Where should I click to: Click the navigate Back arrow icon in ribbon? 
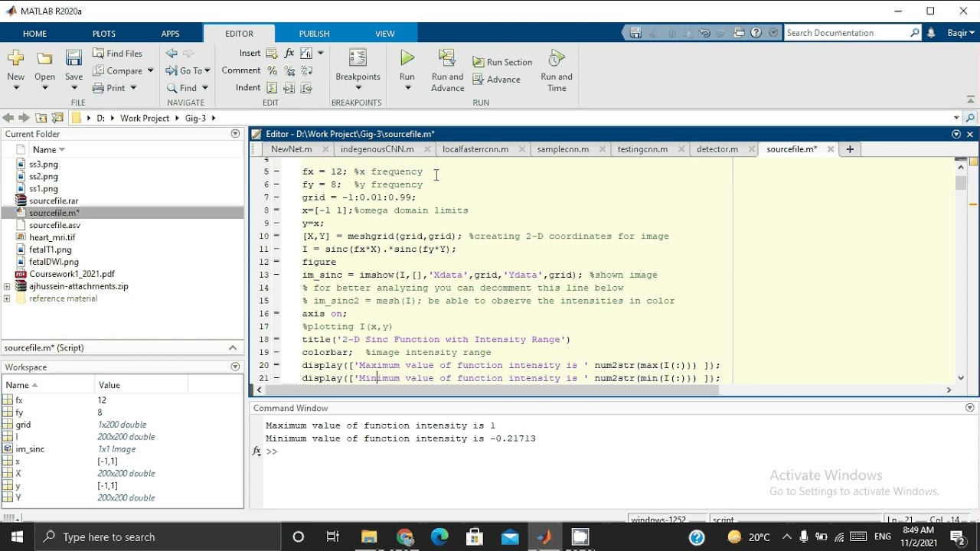171,54
